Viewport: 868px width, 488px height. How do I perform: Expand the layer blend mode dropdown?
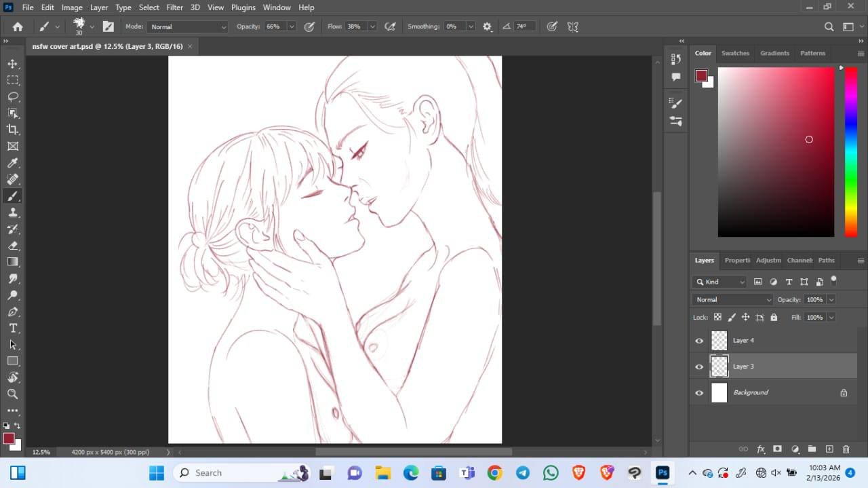pos(732,299)
